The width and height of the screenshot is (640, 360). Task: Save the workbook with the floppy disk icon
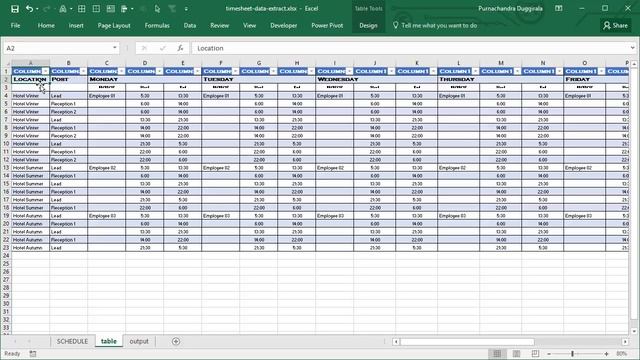tap(15, 9)
